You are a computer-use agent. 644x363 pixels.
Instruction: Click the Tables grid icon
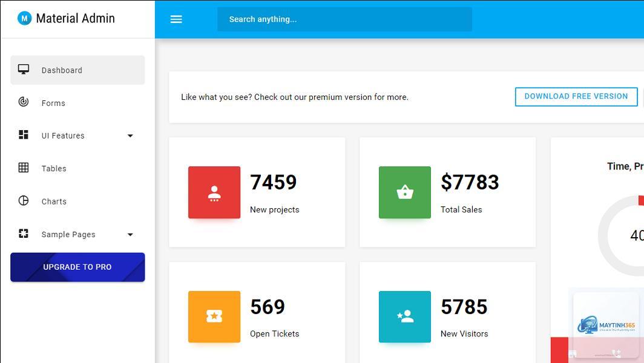point(24,168)
